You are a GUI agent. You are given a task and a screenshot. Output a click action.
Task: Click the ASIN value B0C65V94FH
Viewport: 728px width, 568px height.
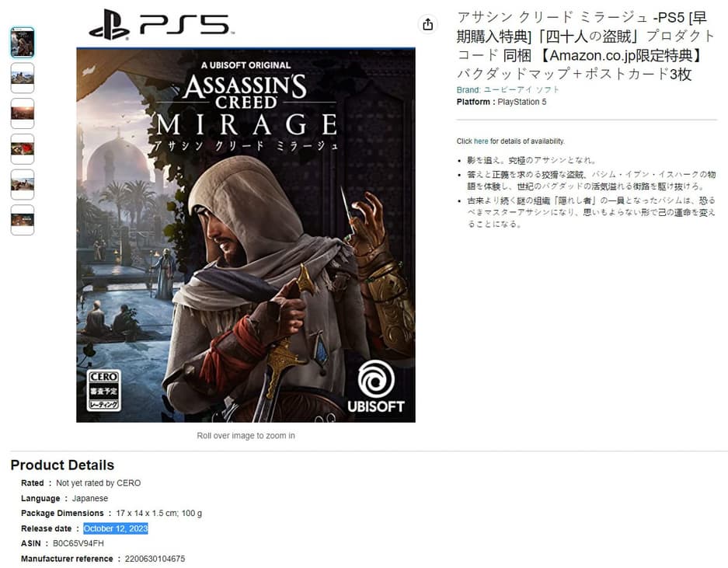point(78,543)
